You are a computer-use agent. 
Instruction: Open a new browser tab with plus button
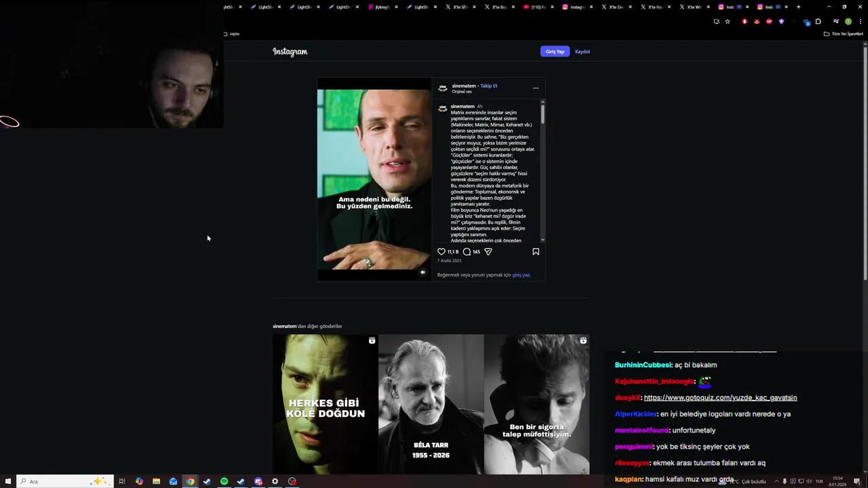tap(798, 7)
